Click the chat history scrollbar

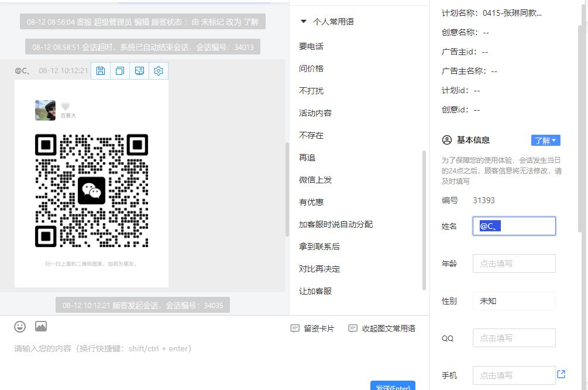[287, 190]
